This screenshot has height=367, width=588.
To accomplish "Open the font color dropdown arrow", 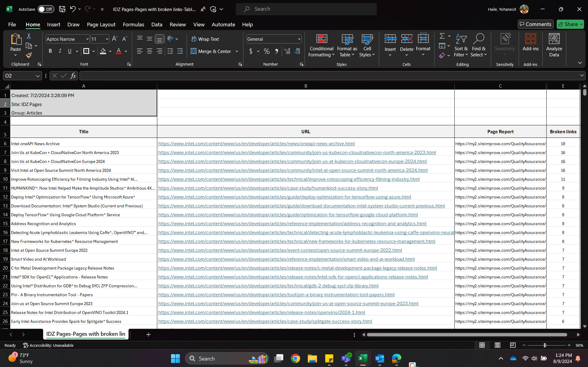I will tap(126, 51).
